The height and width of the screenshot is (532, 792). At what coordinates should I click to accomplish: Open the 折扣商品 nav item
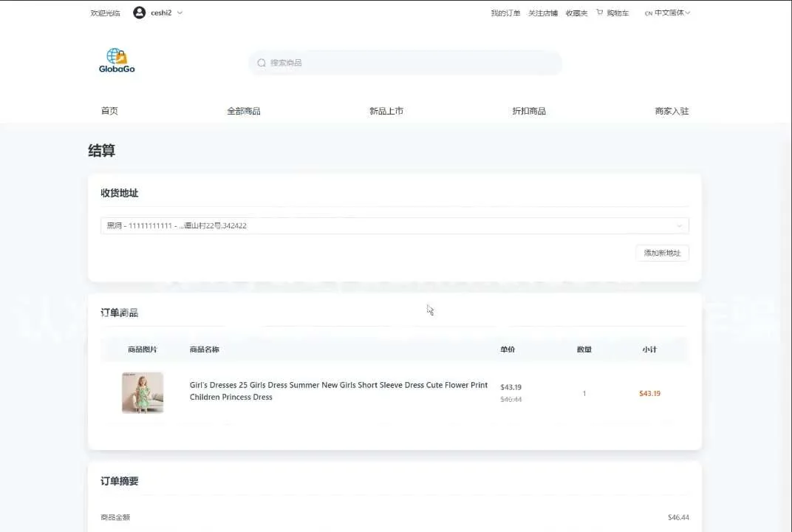[x=529, y=111]
